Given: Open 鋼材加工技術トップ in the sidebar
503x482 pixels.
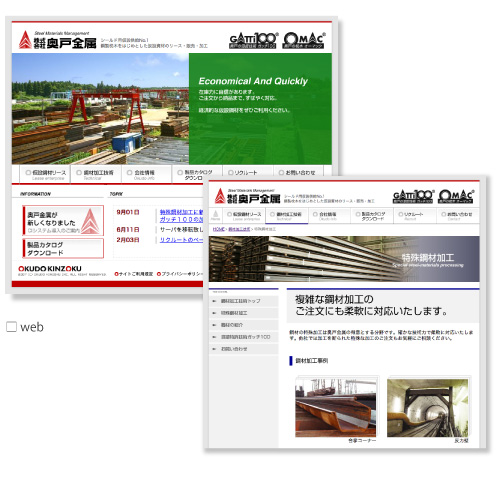Looking at the screenshot, I should point(244,301).
